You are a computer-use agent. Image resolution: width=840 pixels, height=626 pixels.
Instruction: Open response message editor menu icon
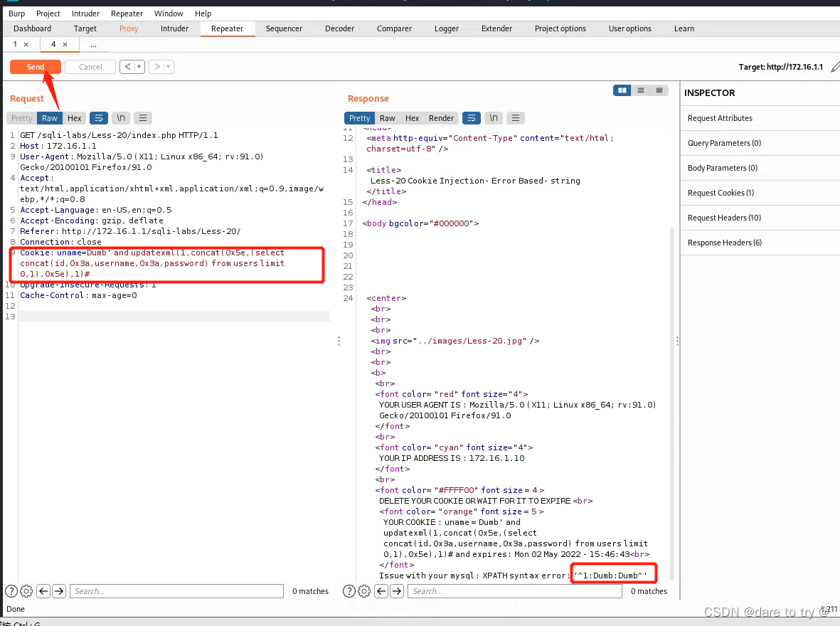[x=516, y=118]
